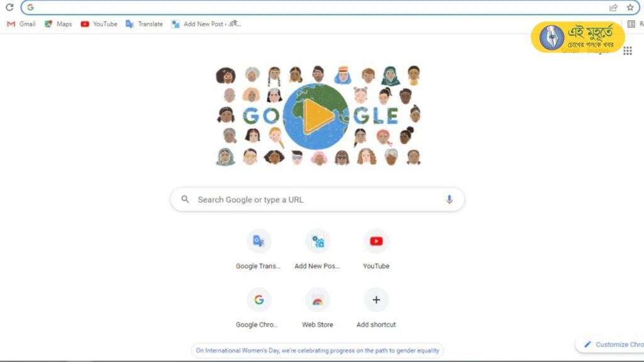
Task: Reload the page with the refresh icon
Action: tap(9, 8)
